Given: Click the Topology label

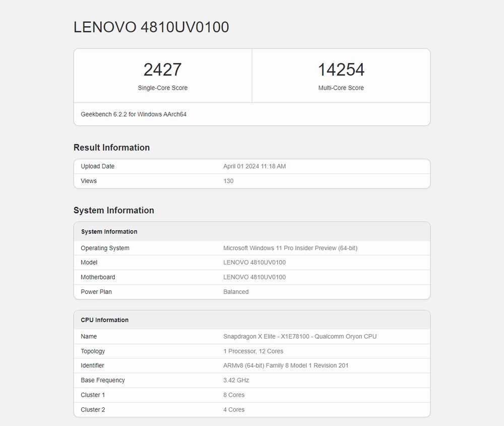Looking at the screenshot, I should (x=93, y=351).
